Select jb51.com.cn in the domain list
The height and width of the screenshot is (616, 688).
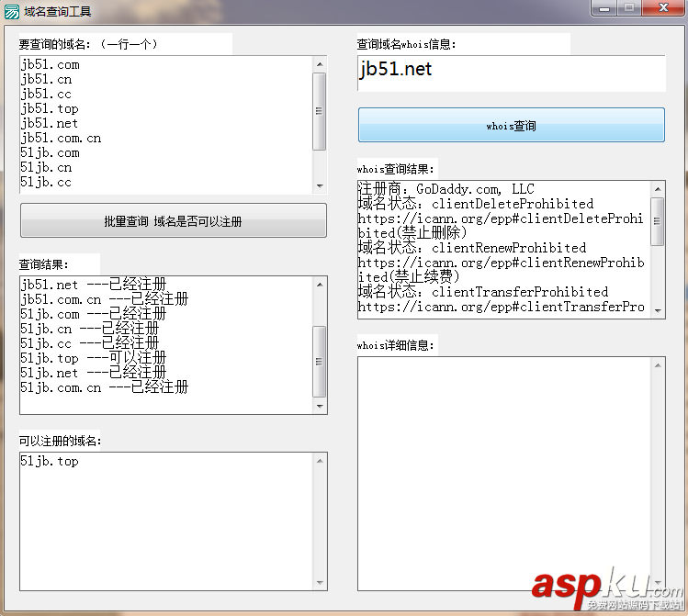click(x=61, y=138)
